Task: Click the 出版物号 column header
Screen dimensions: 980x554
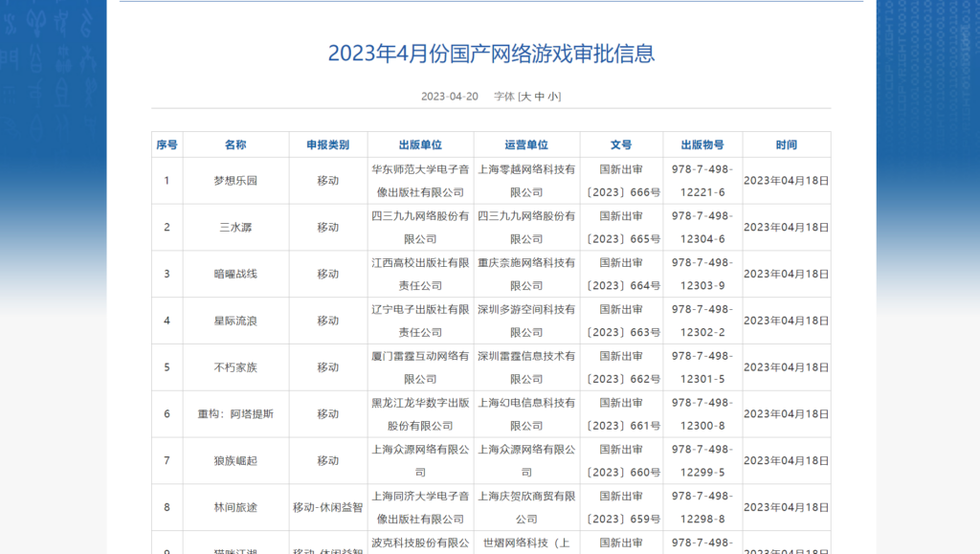Action: point(702,144)
